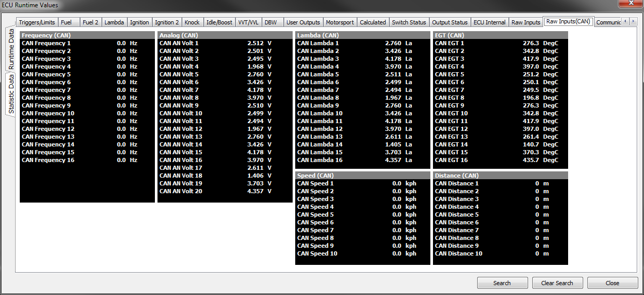
Task: Open the ECU Internal tab
Action: (x=489, y=22)
